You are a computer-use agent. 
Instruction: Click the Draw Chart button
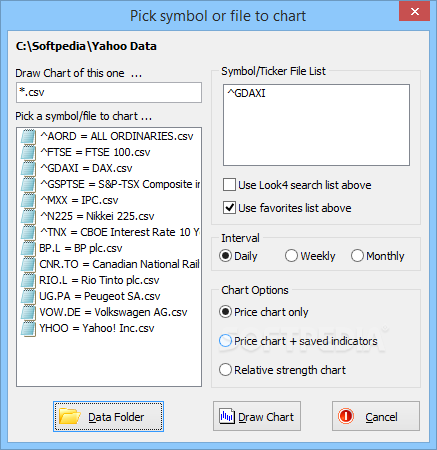tap(257, 416)
